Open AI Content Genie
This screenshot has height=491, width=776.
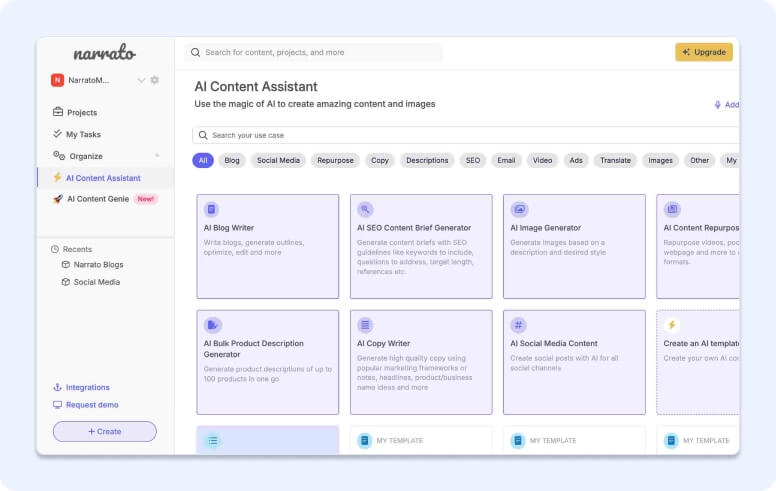coord(98,199)
